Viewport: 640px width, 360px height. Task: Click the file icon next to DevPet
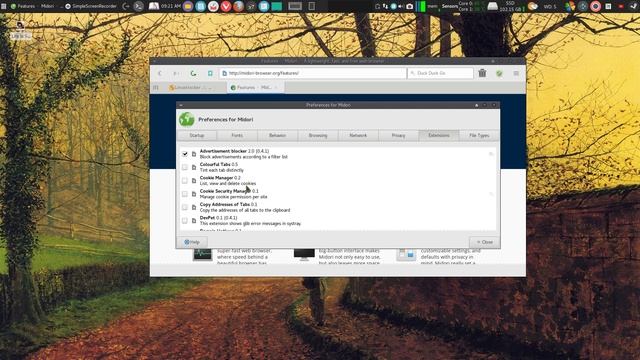(194, 221)
